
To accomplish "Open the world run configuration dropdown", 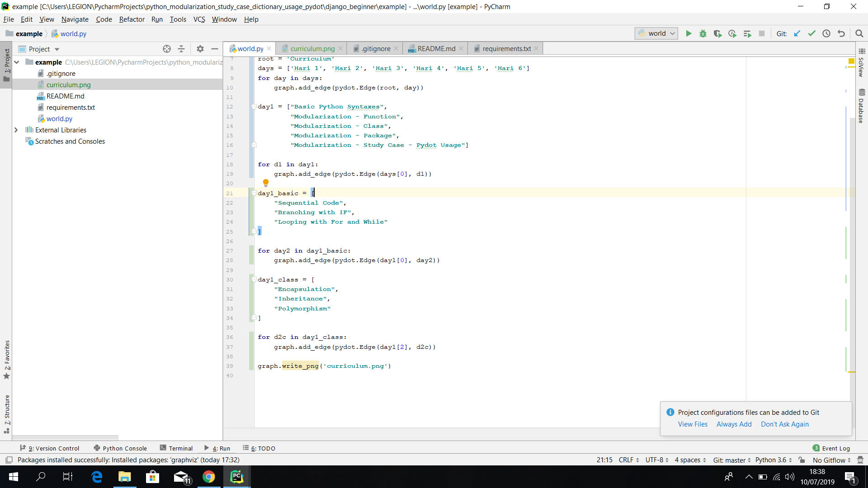I will tap(672, 33).
